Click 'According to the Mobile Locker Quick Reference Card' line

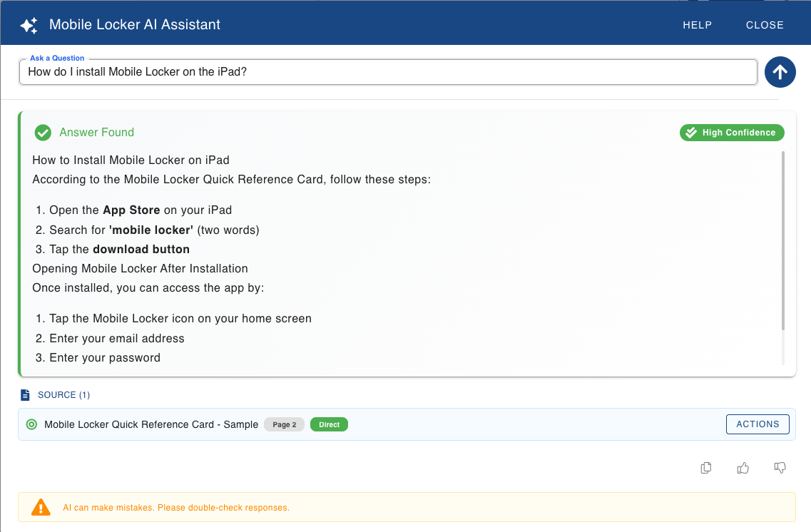tap(231, 180)
